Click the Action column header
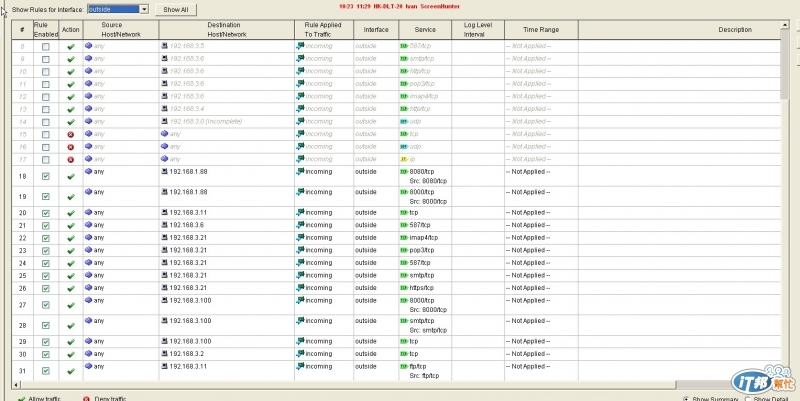The height and width of the screenshot is (401, 800). (x=71, y=30)
